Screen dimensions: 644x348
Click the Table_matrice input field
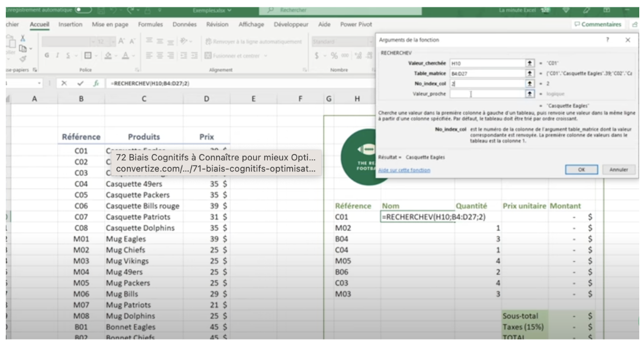click(x=487, y=73)
